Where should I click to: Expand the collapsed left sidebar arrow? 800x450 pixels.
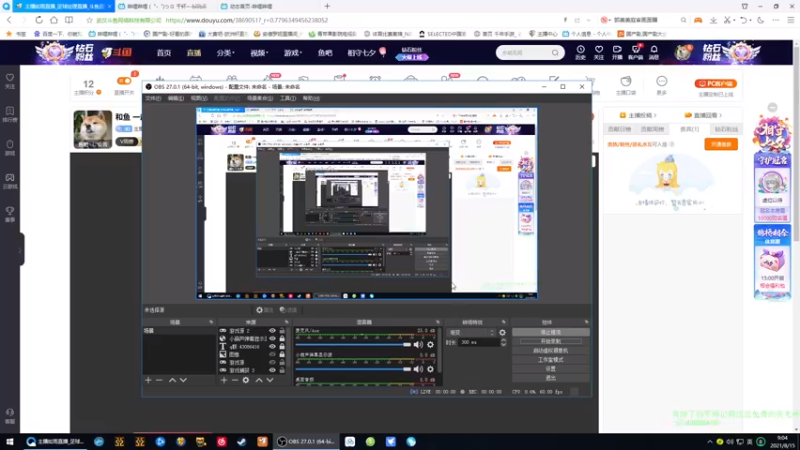click(x=20, y=250)
